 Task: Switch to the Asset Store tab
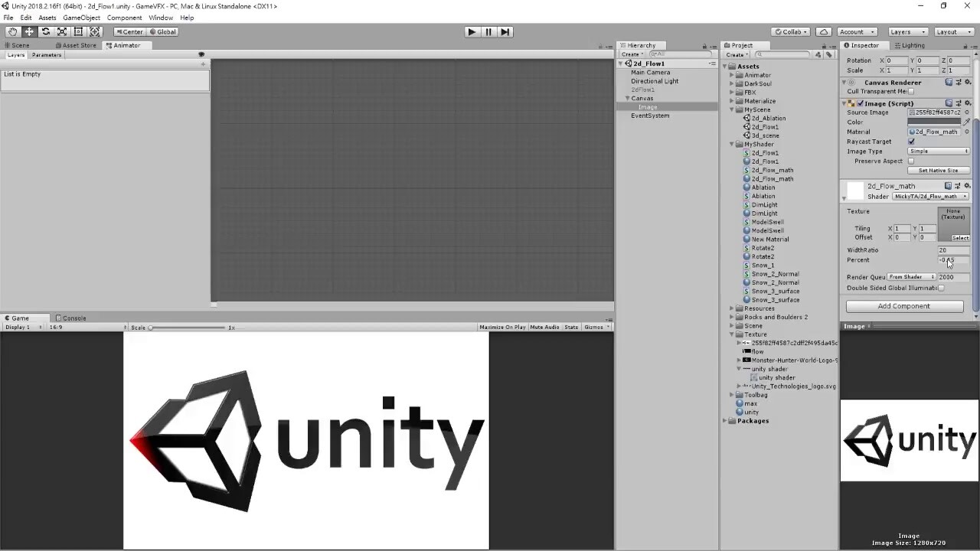pyautogui.click(x=75, y=45)
